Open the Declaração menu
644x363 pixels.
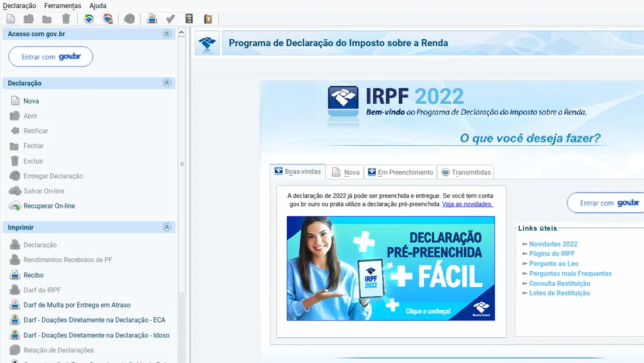point(19,6)
